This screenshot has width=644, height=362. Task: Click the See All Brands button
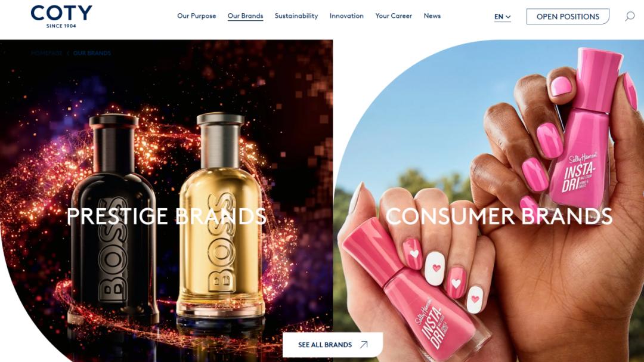point(333,345)
